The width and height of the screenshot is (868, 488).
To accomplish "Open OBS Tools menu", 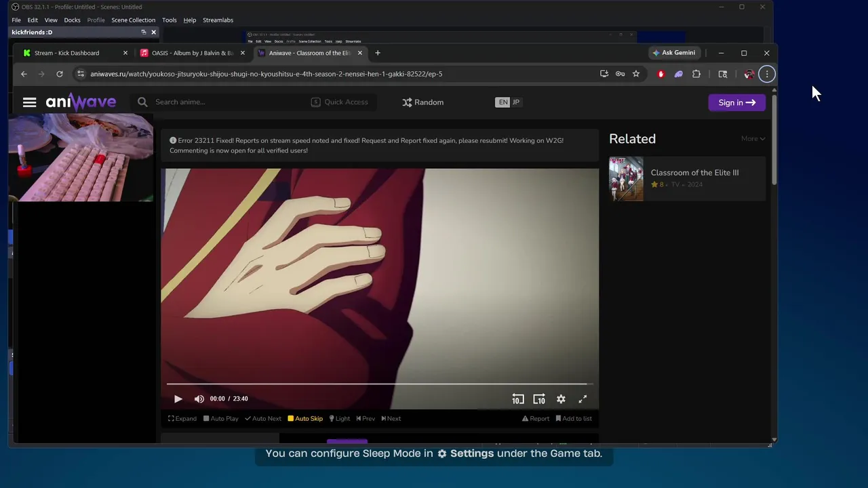I will pyautogui.click(x=170, y=20).
